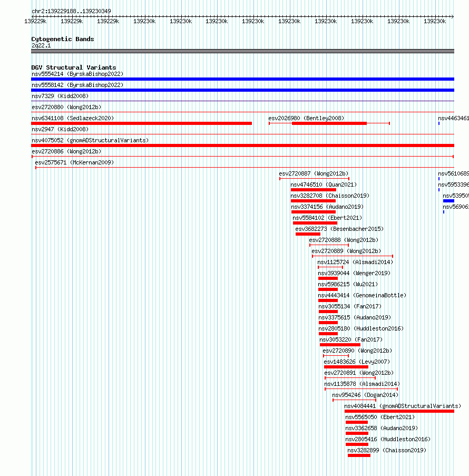Open the esv2720880 (Wong2012b) variant

tap(66, 107)
